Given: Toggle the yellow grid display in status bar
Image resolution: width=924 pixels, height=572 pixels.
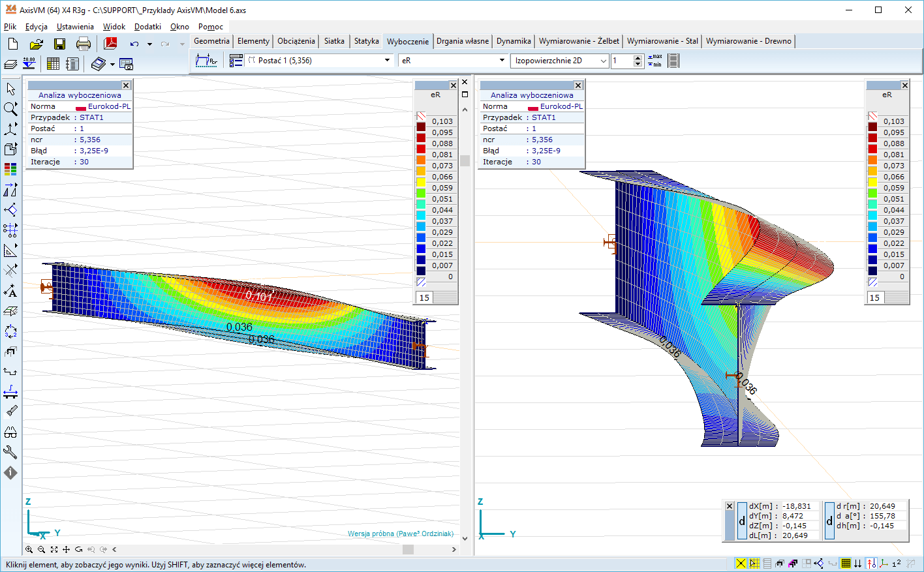Looking at the screenshot, I should tap(846, 564).
